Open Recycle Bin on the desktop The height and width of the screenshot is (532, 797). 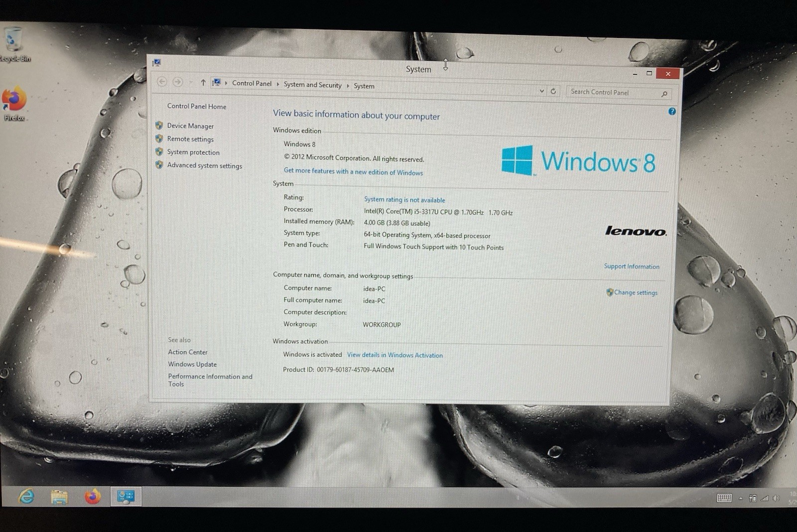point(13,45)
